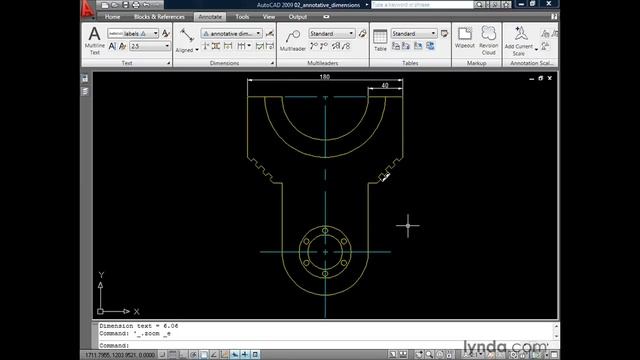This screenshot has width=640, height=360.
Task: Open the annotative dim style dropdown
Action: (258, 33)
